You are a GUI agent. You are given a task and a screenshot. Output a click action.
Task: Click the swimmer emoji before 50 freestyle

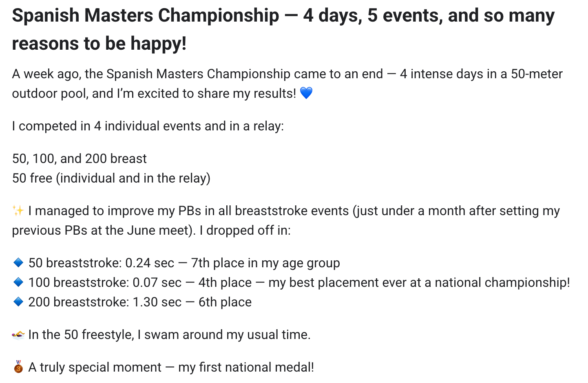point(18,335)
